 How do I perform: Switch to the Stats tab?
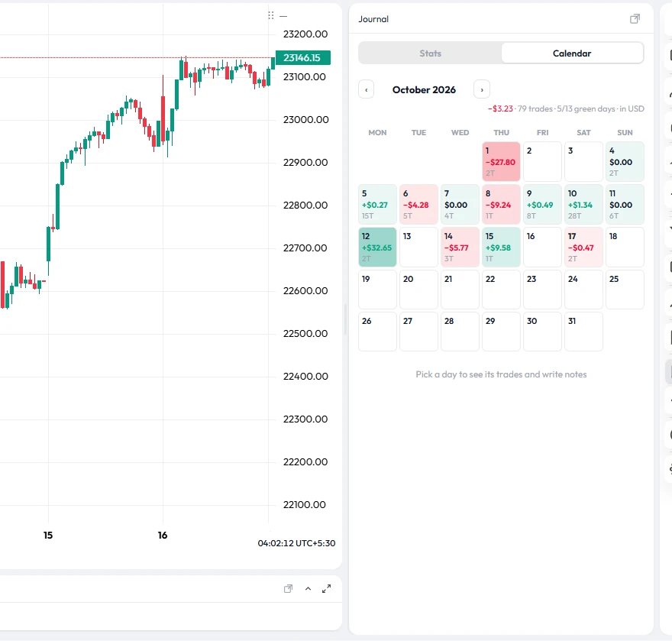tap(430, 53)
